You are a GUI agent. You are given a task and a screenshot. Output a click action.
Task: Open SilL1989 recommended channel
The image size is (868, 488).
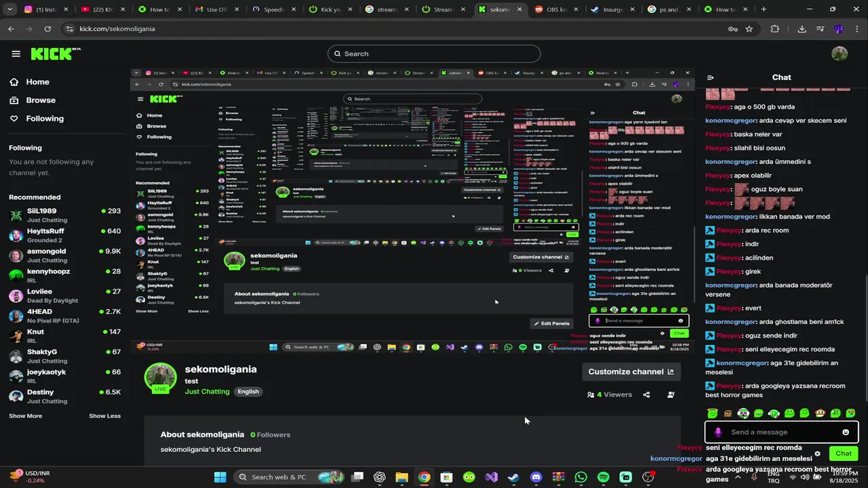(64, 215)
